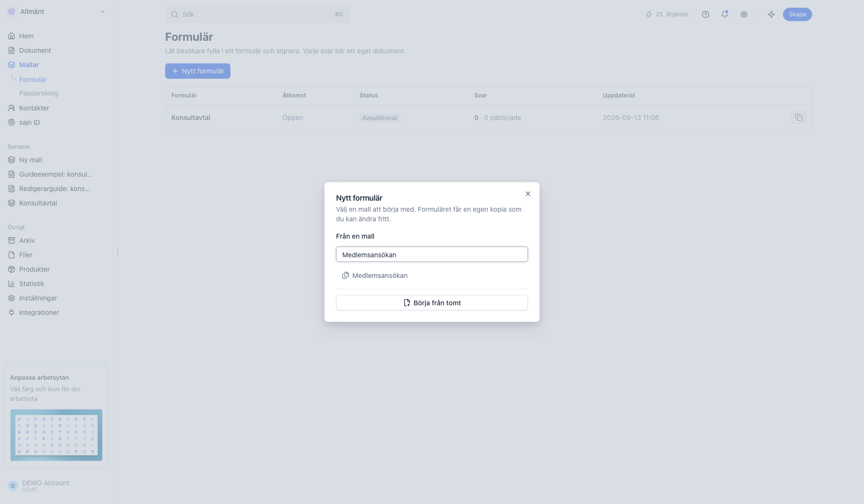Click the workspace icon grid thumbnail
Screen dimensions: 864x504
coord(56,435)
